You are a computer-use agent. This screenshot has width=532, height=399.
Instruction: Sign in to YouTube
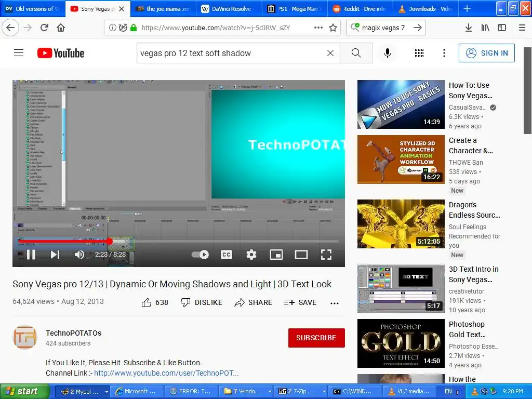(x=486, y=53)
